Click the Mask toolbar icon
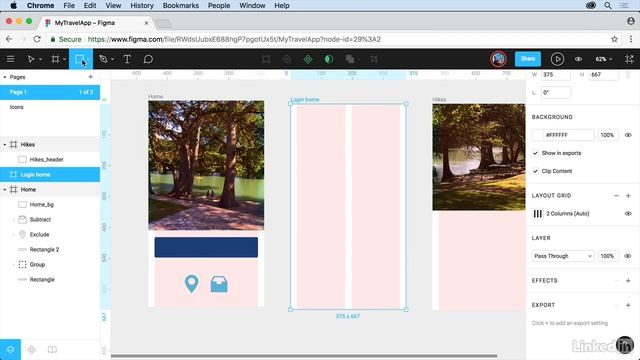640x360 pixels. pos(329,59)
